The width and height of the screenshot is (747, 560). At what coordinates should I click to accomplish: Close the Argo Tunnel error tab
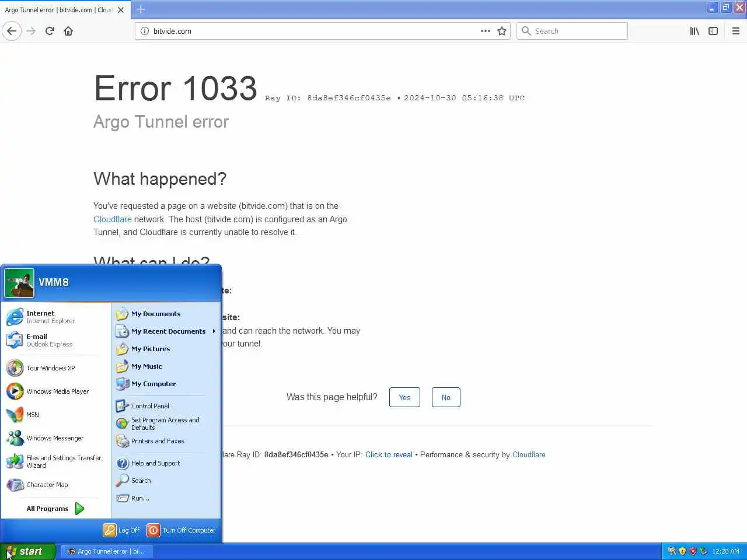click(121, 10)
